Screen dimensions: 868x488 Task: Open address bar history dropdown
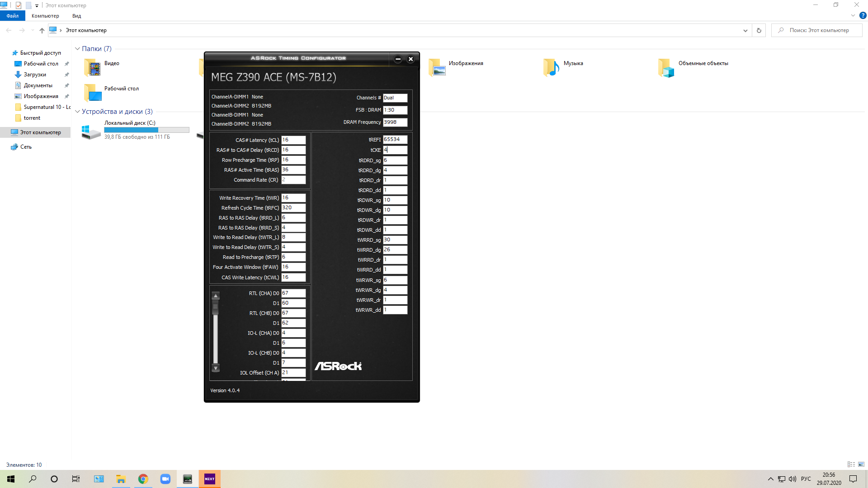[x=745, y=30]
